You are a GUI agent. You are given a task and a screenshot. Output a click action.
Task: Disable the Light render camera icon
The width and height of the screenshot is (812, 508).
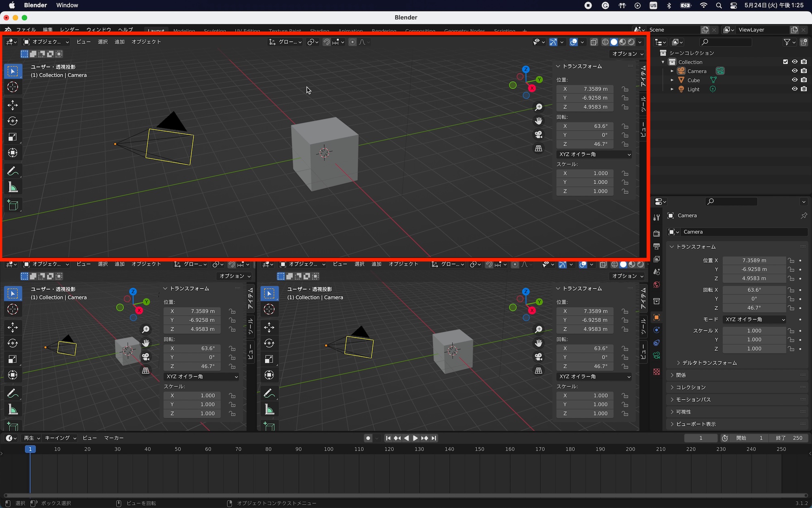804,89
